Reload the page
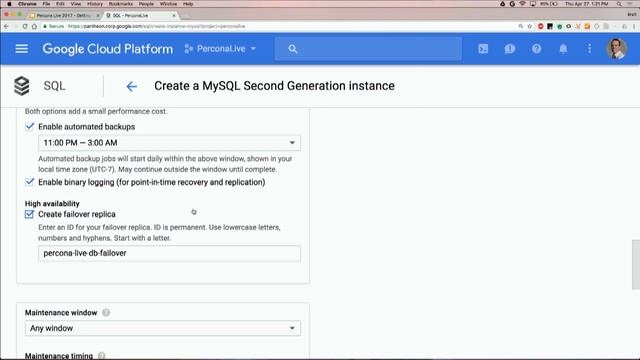The image size is (640, 360). (25, 26)
